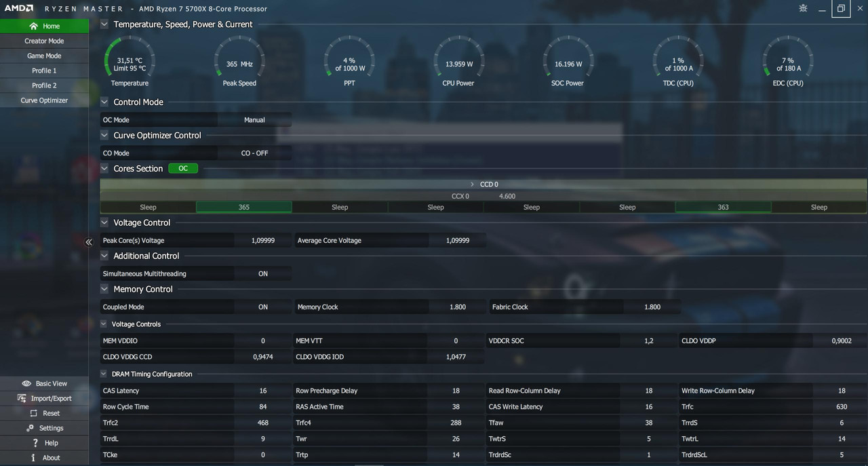868x466 pixels.
Task: Collapse the Memory Control section
Action: 104,289
